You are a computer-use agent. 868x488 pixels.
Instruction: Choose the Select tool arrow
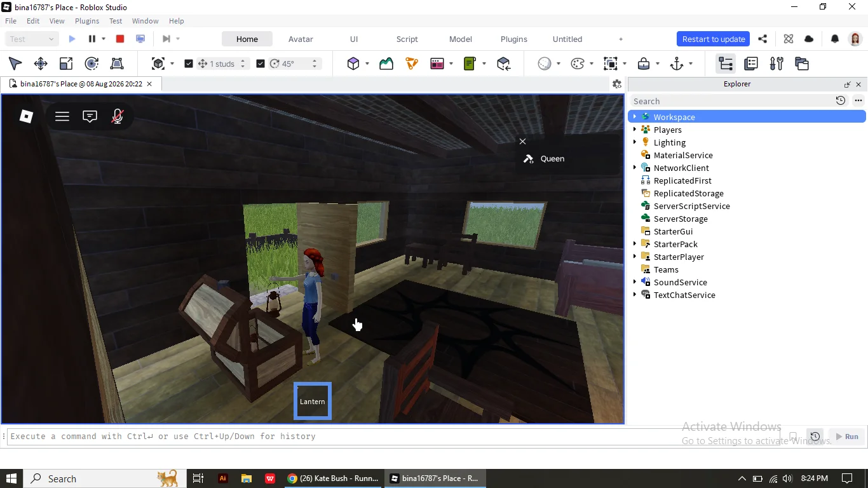click(x=15, y=64)
